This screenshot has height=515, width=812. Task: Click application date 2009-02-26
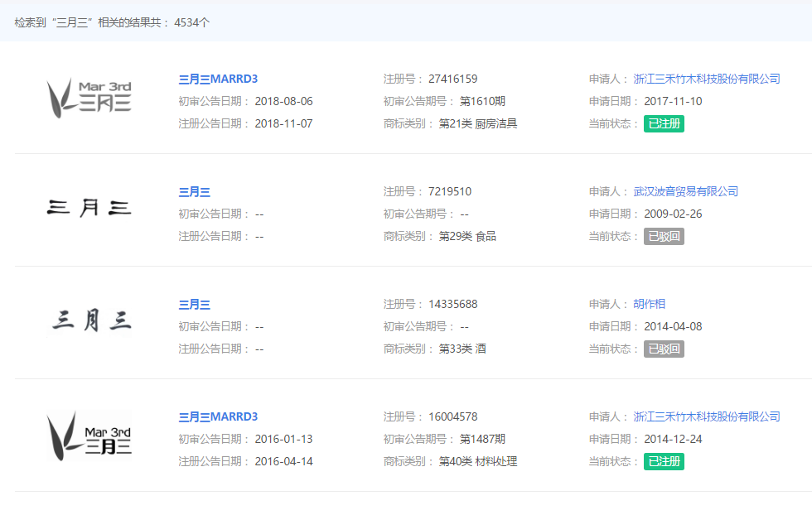pyautogui.click(x=673, y=214)
